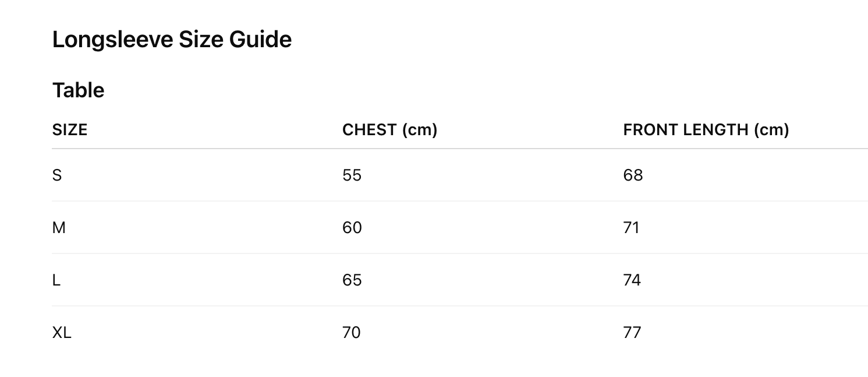The width and height of the screenshot is (868, 377).
Task: Click the Table heading
Action: tap(78, 90)
